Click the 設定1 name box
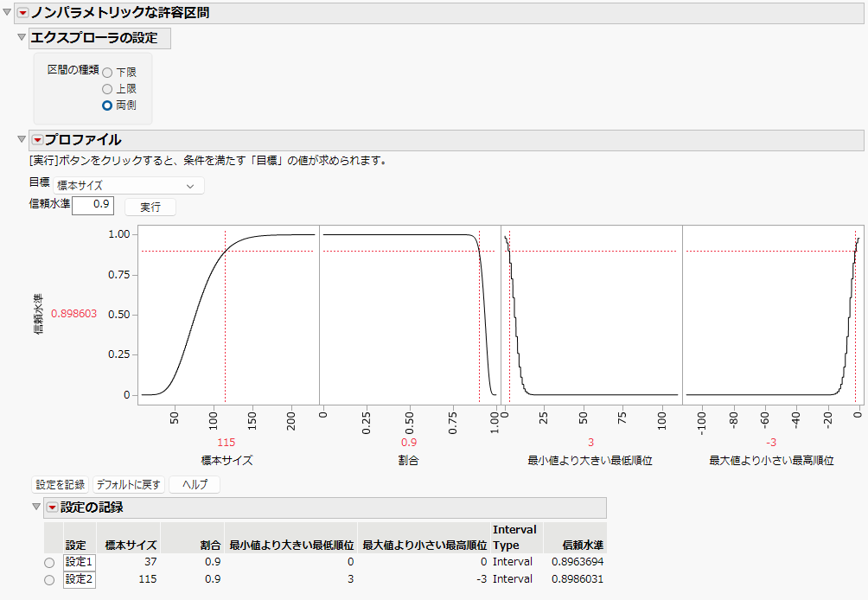The height and width of the screenshot is (600, 868). [x=80, y=562]
